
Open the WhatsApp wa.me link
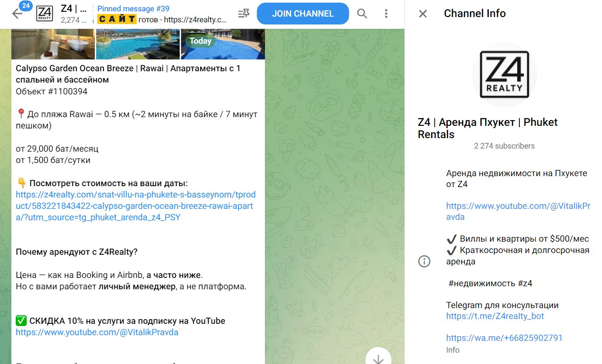pos(505,338)
